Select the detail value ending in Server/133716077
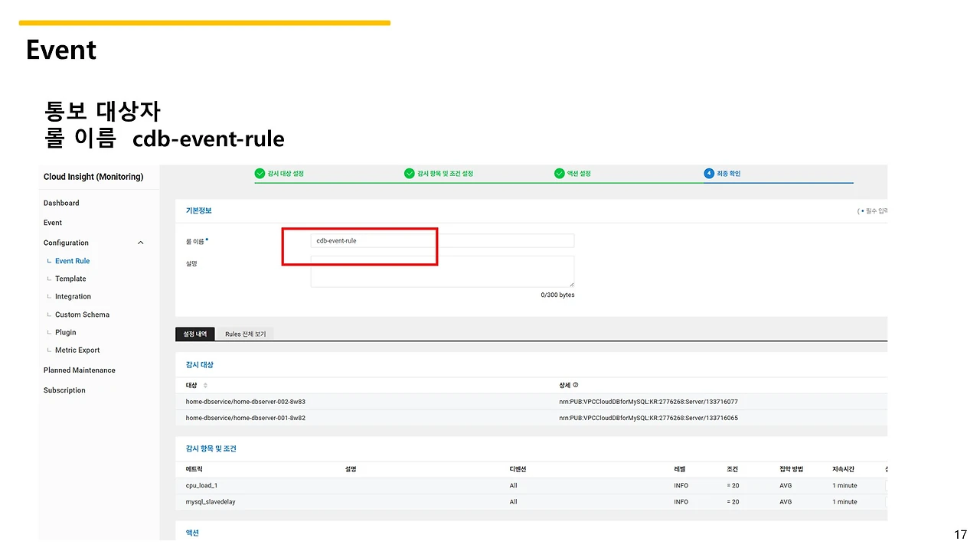Image resolution: width=980 pixels, height=551 pixels. (648, 402)
